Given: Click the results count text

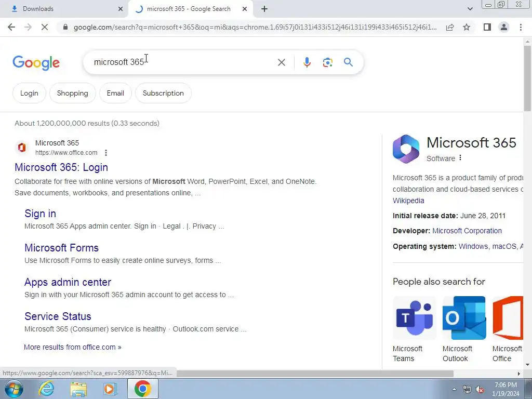Looking at the screenshot, I should click(x=87, y=123).
